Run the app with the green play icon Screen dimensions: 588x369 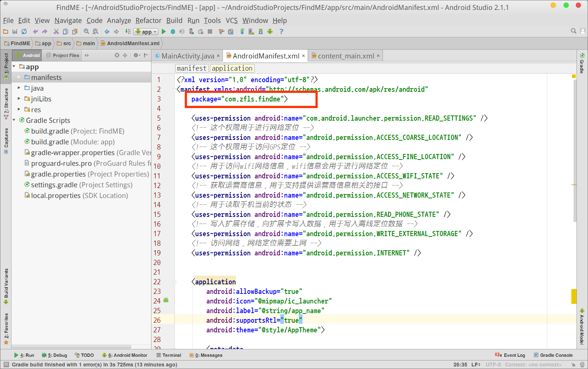(164, 31)
